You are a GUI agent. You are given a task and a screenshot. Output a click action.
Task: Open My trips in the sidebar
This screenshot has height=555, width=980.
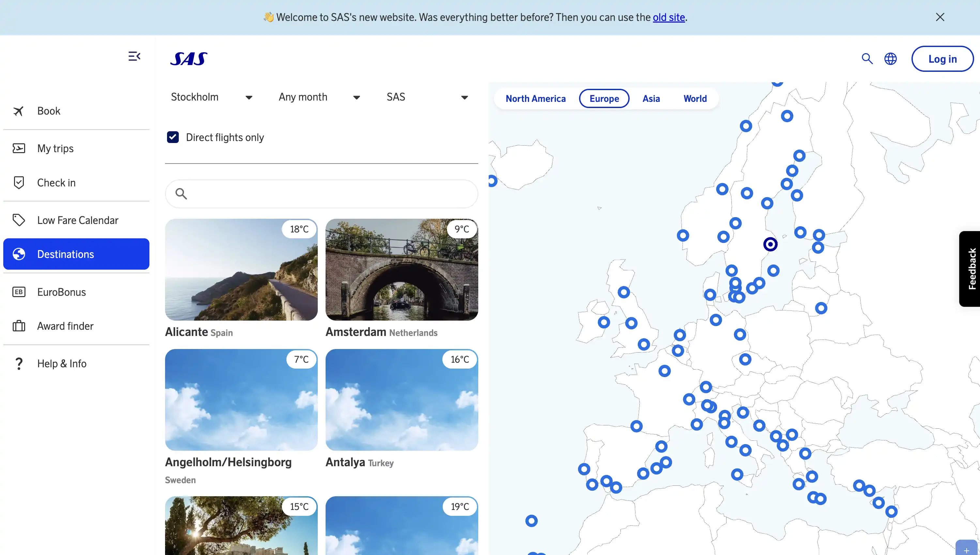click(76, 148)
